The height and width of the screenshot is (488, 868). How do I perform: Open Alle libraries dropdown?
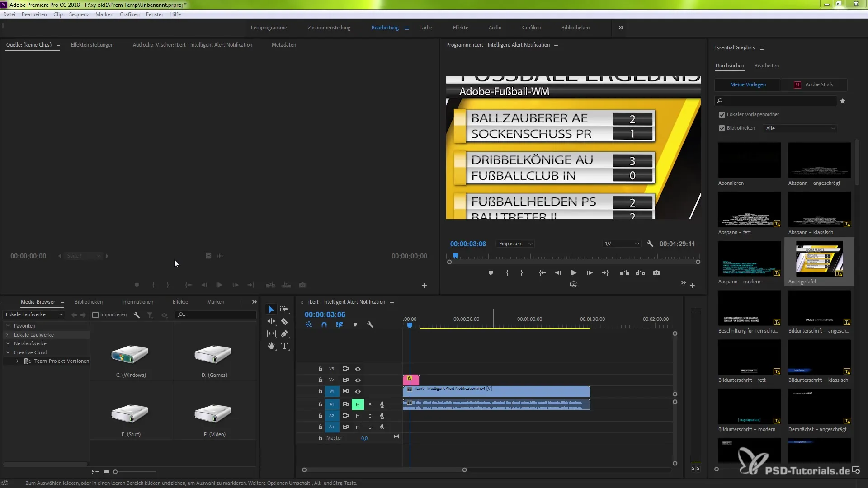pyautogui.click(x=800, y=128)
